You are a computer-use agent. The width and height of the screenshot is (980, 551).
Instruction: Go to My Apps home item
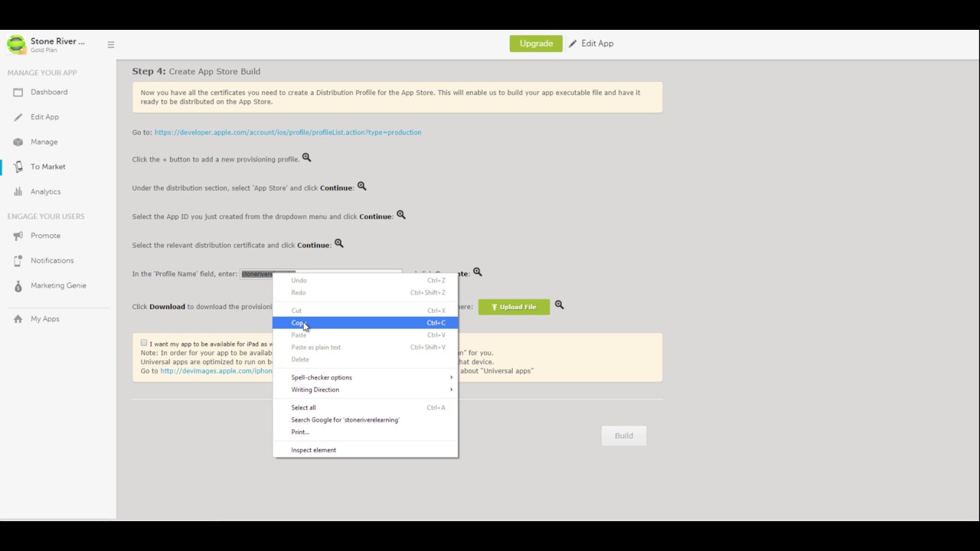pos(44,319)
